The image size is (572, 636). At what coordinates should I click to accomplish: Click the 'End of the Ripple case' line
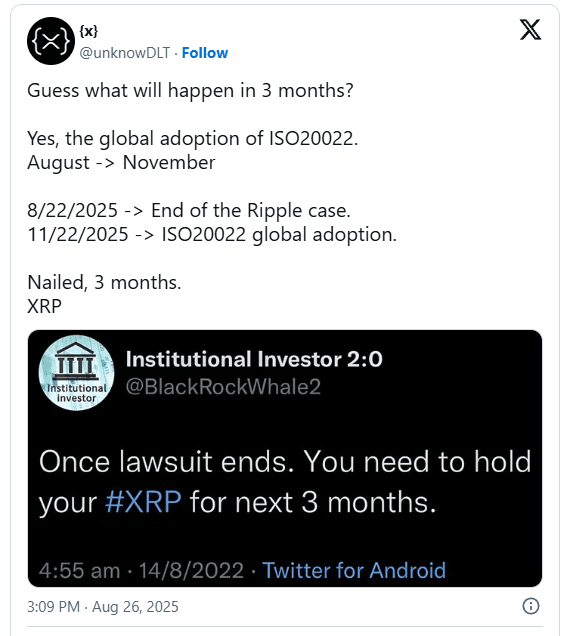pyautogui.click(x=189, y=211)
